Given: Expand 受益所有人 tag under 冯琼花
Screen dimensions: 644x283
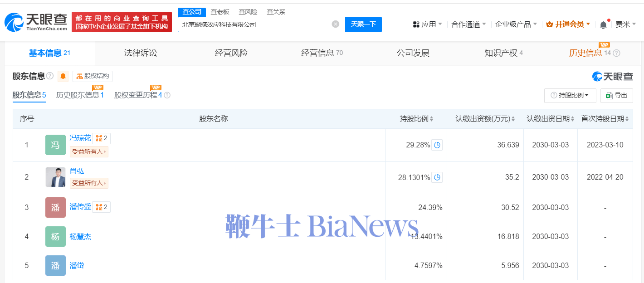Looking at the screenshot, I should click(x=89, y=151).
